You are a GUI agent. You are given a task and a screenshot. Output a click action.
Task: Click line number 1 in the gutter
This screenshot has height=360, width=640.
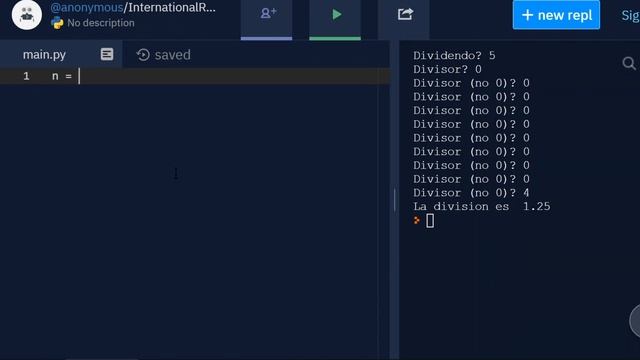coord(26,76)
